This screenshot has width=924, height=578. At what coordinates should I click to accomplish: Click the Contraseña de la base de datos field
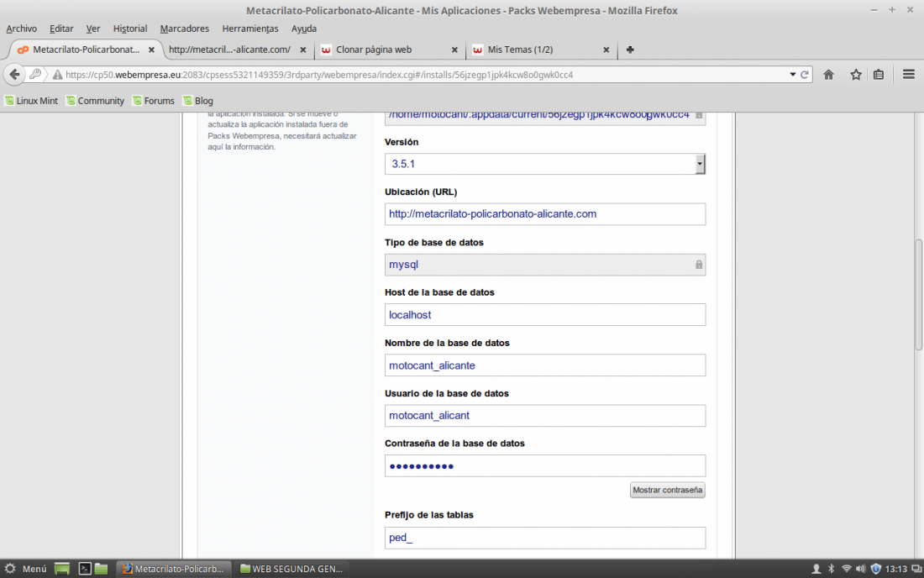point(545,466)
